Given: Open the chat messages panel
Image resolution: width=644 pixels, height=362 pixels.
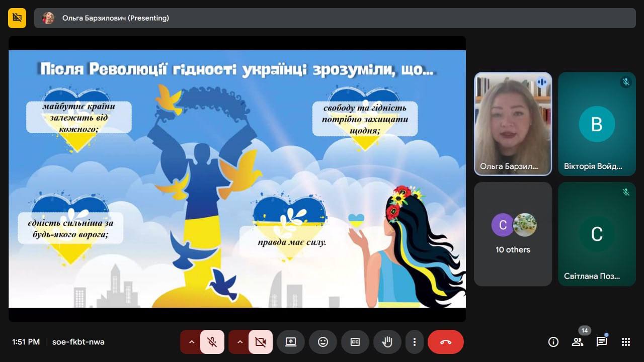Looking at the screenshot, I should tap(602, 342).
